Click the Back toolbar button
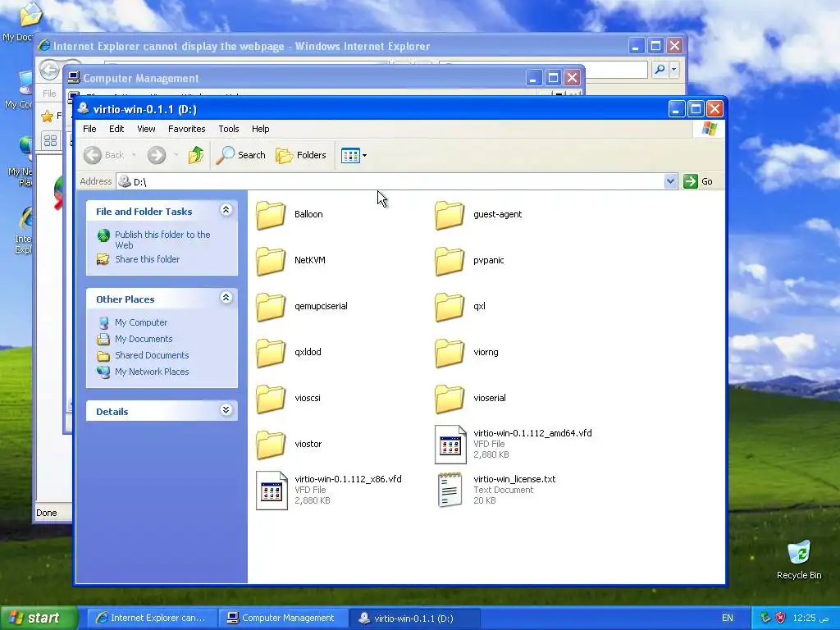 [x=104, y=155]
